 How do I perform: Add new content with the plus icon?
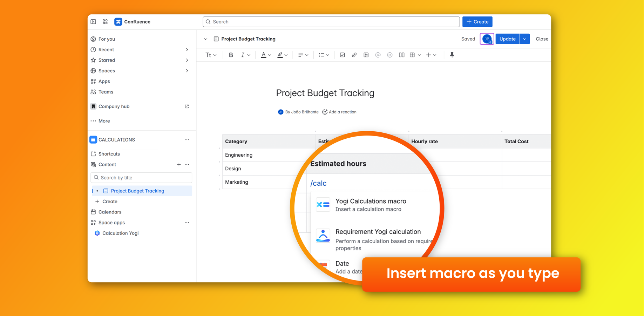[x=179, y=164]
